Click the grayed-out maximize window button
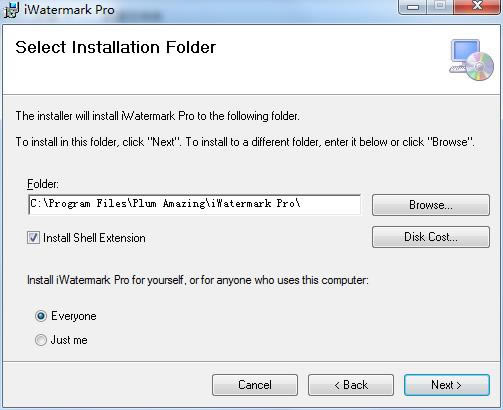The height and width of the screenshot is (410, 503). [440, 7]
